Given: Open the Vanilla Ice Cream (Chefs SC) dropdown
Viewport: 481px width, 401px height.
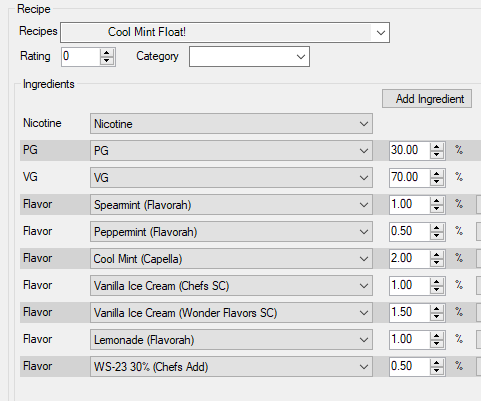Looking at the screenshot, I should tap(231, 286).
